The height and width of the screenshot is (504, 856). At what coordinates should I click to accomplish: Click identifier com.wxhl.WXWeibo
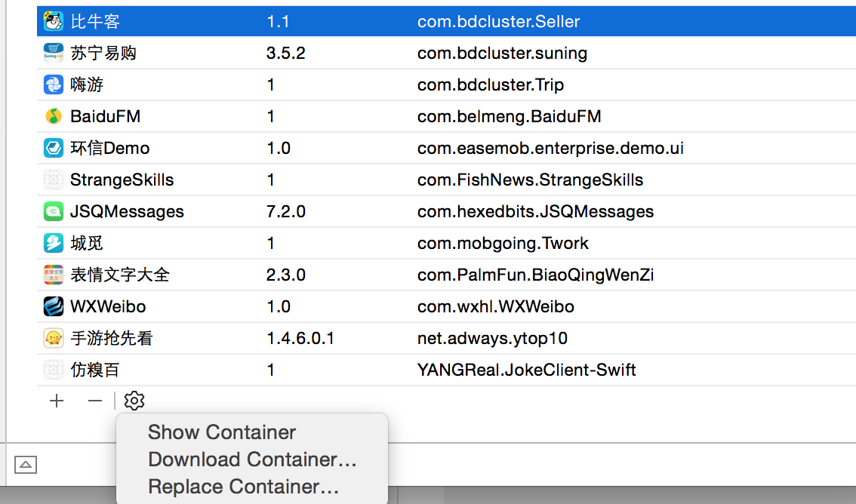coord(496,306)
